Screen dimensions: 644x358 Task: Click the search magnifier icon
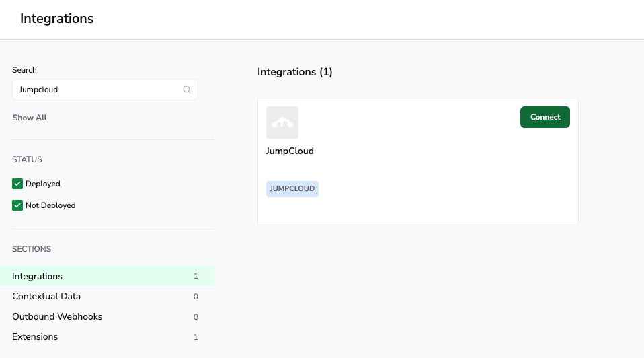187,89
